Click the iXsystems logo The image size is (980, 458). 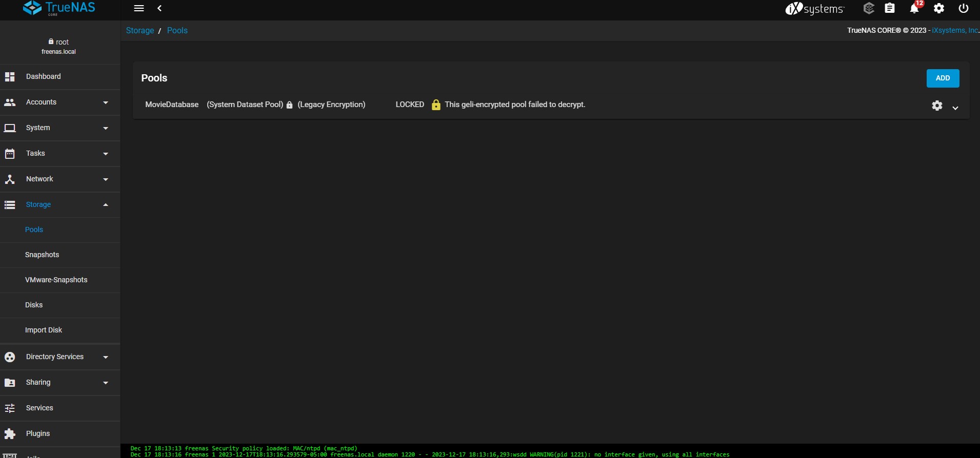point(815,9)
